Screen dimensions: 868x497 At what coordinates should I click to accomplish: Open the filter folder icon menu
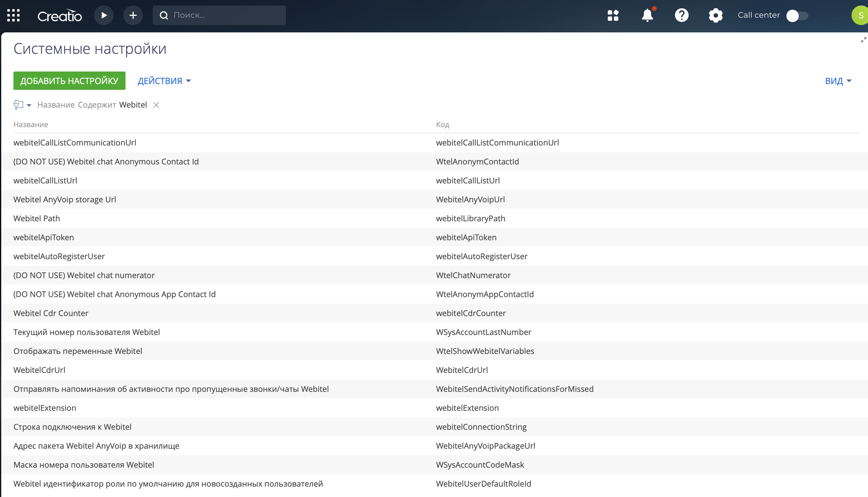(x=22, y=105)
